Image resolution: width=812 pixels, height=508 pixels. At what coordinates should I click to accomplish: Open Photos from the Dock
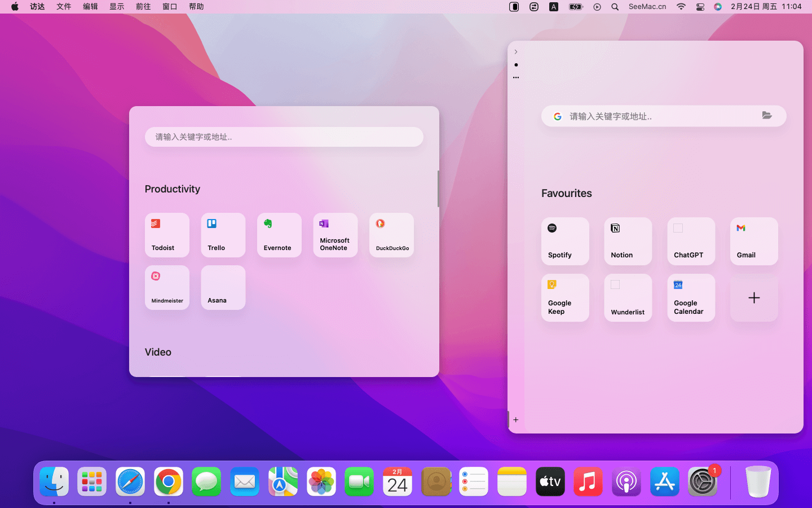point(321,482)
